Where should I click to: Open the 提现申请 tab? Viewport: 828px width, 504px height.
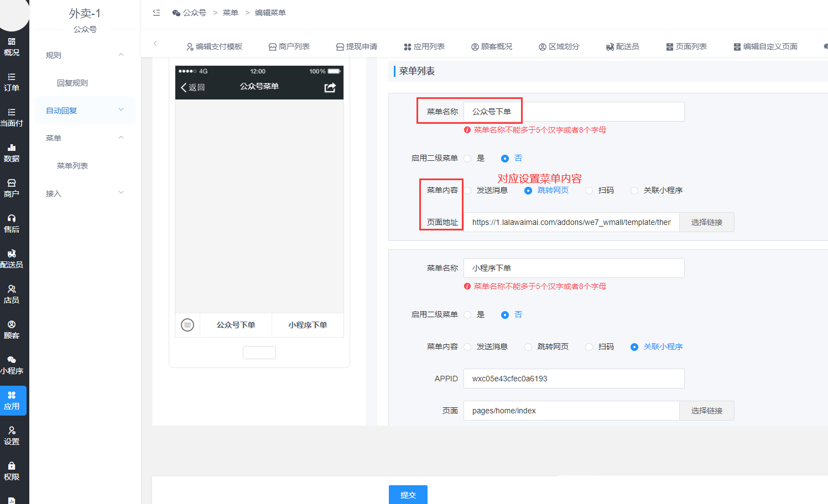click(356, 46)
